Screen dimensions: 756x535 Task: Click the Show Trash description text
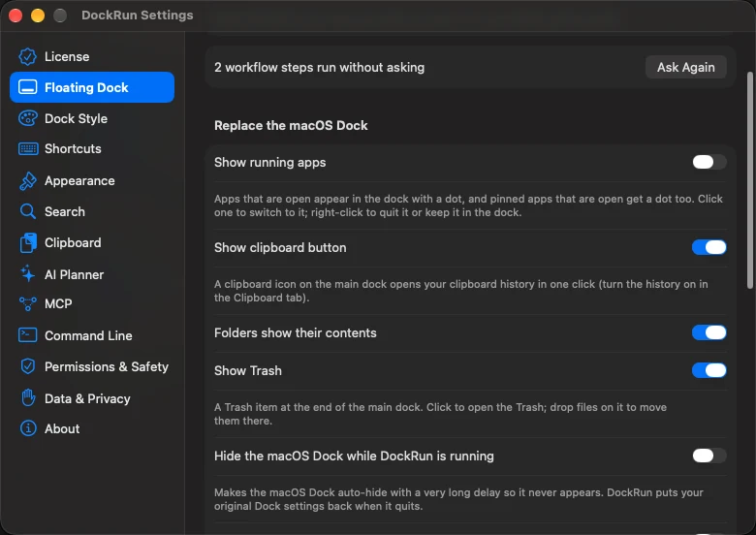[440, 414]
